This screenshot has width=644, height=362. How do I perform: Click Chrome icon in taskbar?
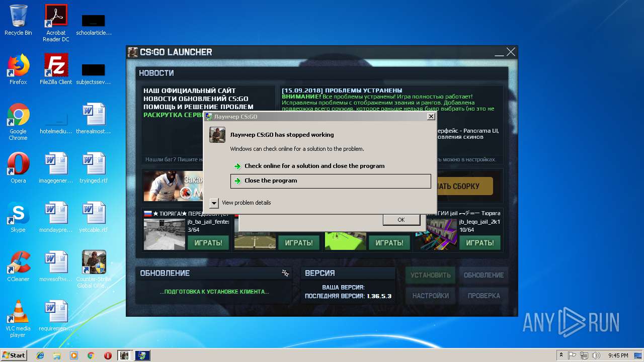tap(91, 355)
